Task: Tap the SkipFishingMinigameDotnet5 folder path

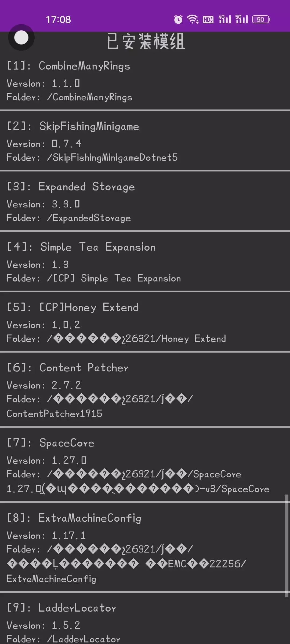Action: point(112,158)
